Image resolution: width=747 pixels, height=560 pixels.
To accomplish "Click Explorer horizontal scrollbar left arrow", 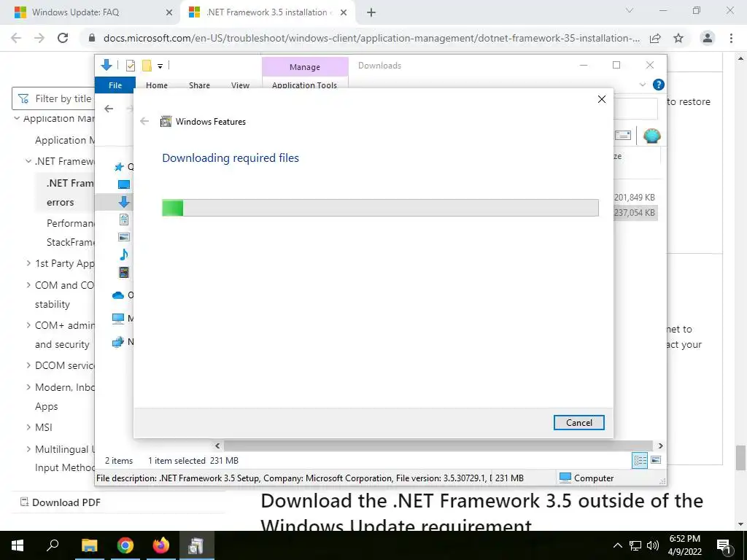I will click(x=217, y=446).
